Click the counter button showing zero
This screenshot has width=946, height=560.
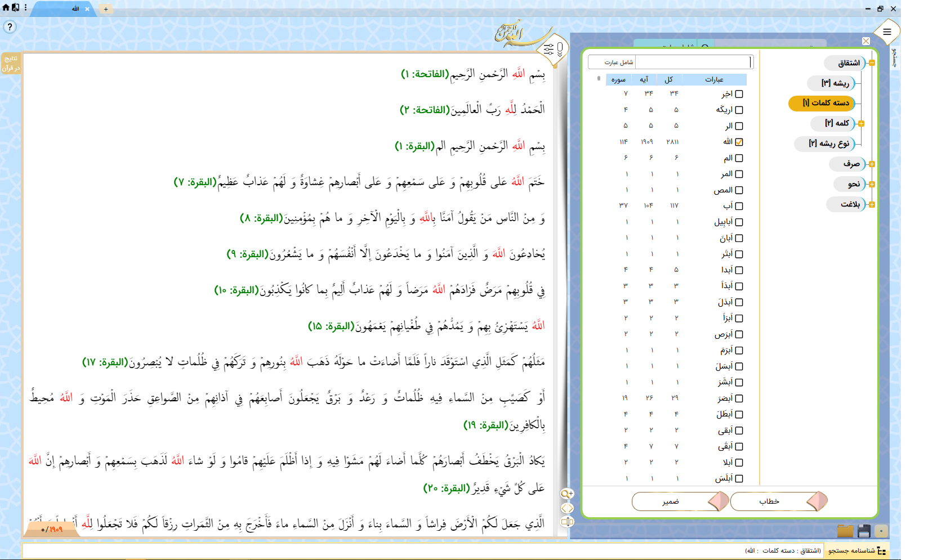881,531
